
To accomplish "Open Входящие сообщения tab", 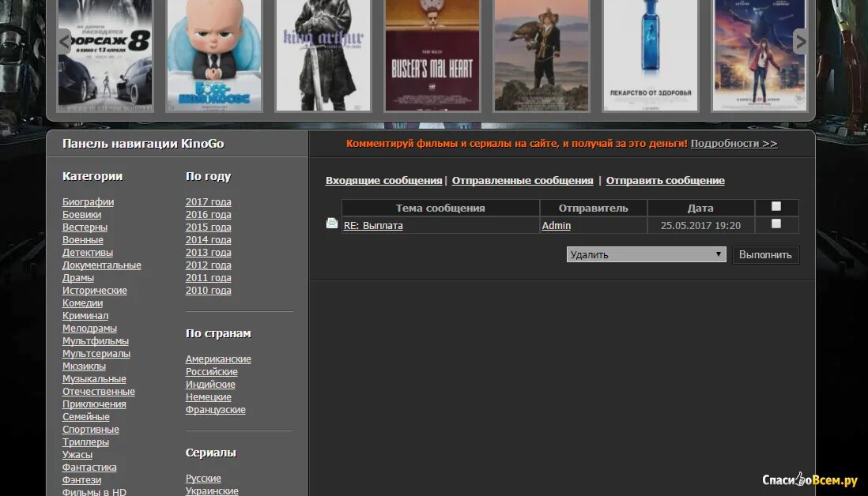I will 383,180.
